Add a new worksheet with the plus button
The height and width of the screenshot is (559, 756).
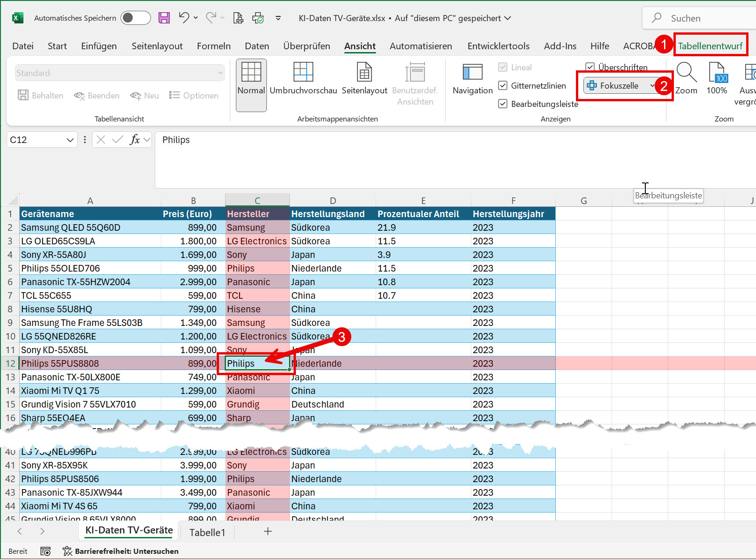(x=268, y=531)
